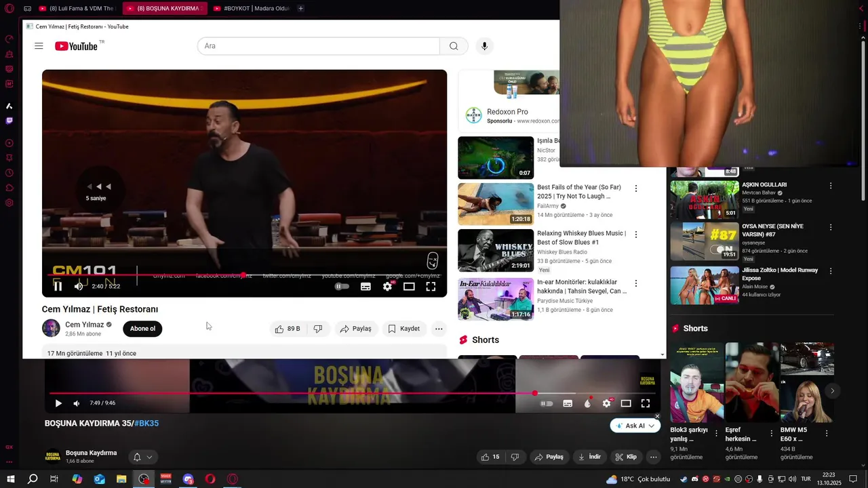Toggle autoplay on Cem Yılmaz player
The height and width of the screenshot is (488, 868).
click(342, 287)
